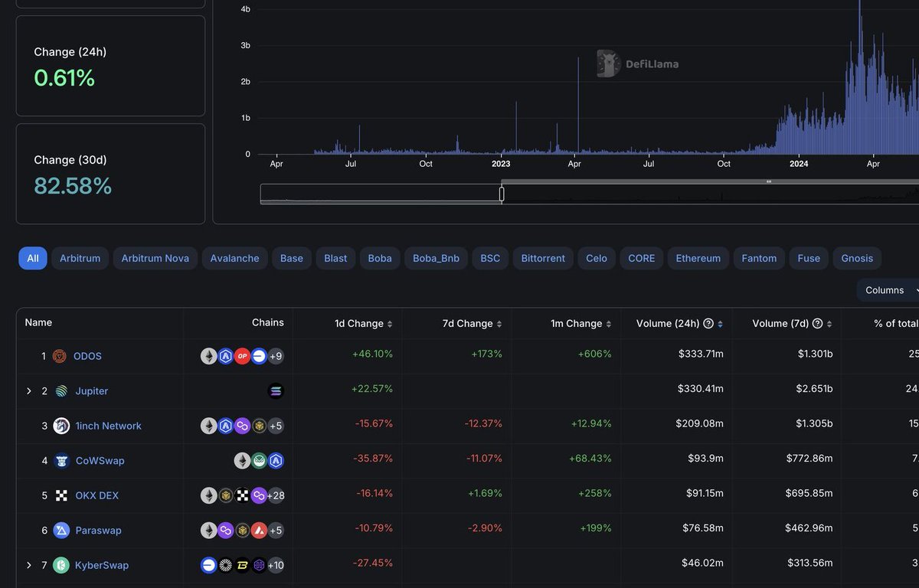The height and width of the screenshot is (588, 919).
Task: Click ODOS 24h volume $333.71m
Action: pos(701,356)
